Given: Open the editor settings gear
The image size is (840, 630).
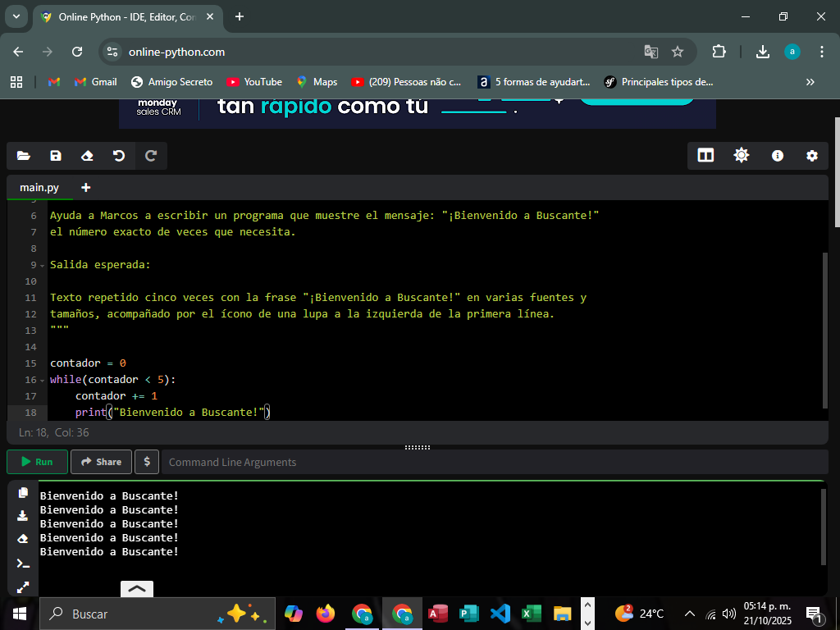Looking at the screenshot, I should (x=812, y=156).
